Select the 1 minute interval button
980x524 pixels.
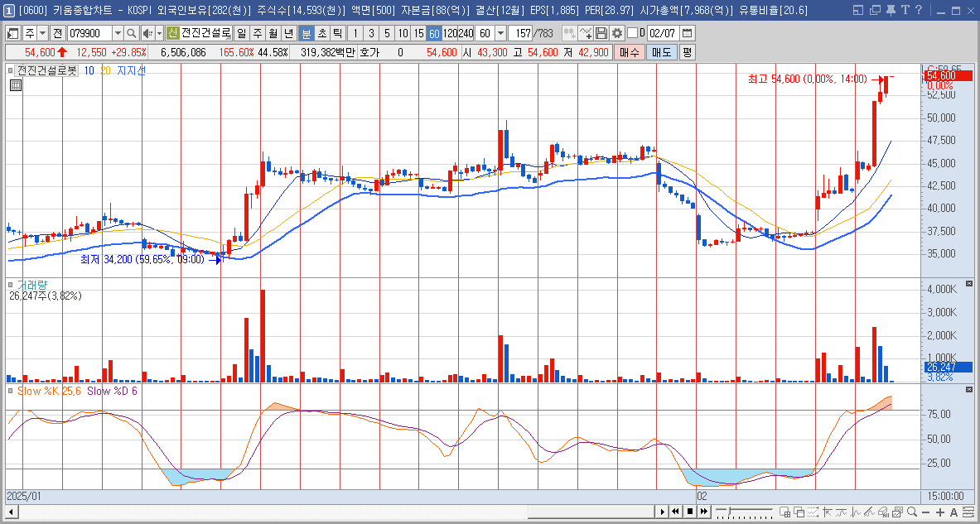[x=355, y=33]
